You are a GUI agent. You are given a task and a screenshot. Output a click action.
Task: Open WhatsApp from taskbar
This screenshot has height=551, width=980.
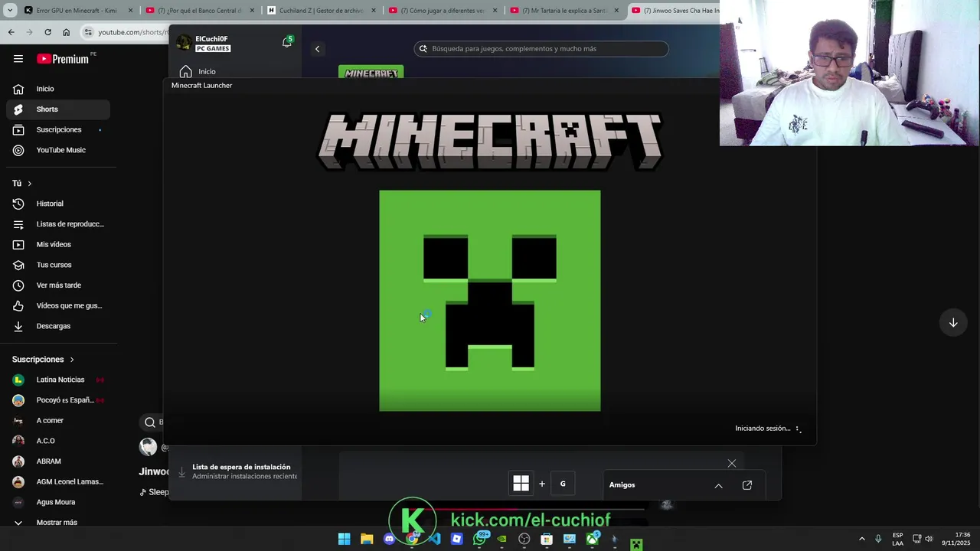coord(479,539)
